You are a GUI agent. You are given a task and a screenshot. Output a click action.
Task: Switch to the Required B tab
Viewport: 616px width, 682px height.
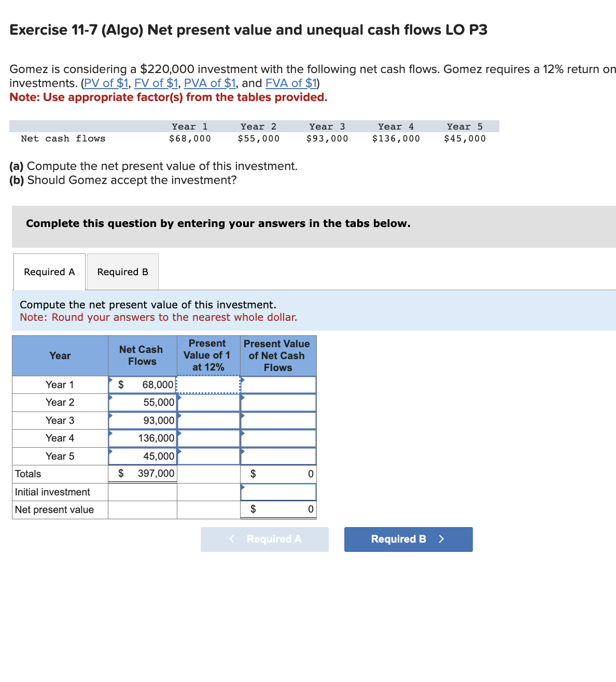123,272
